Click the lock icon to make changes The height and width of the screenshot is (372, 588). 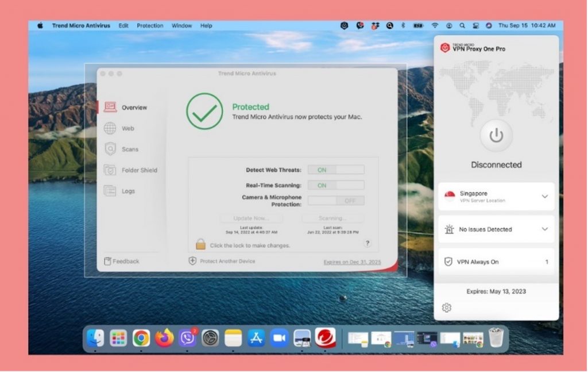200,244
